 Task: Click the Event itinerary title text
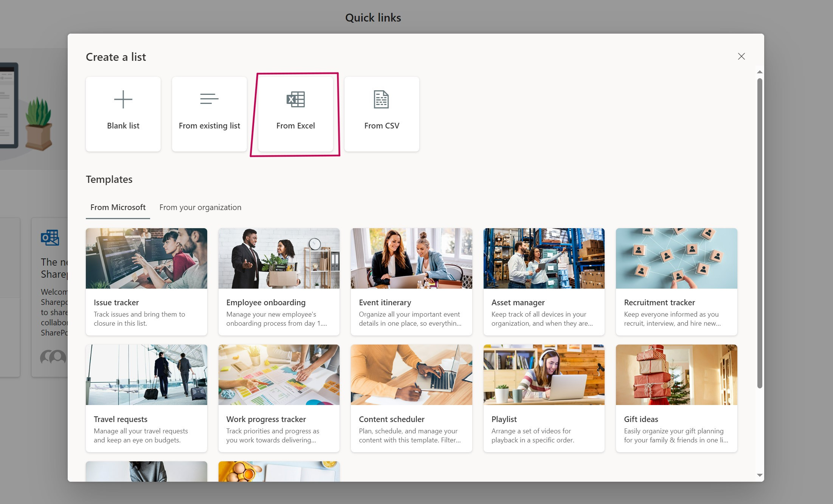385,302
